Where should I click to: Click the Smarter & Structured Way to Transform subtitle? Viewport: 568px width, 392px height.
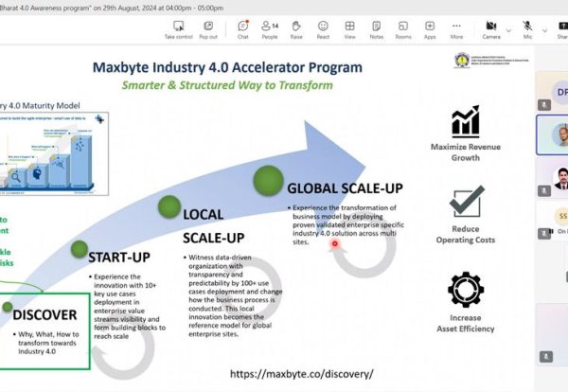(x=227, y=85)
